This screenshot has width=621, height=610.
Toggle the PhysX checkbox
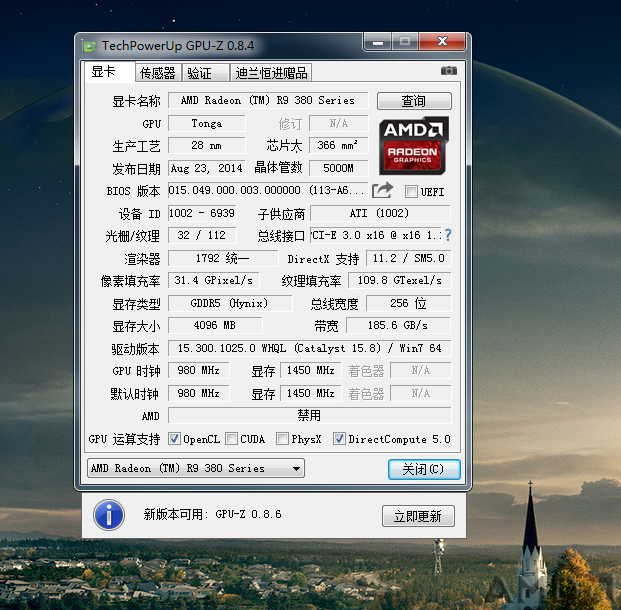282,438
